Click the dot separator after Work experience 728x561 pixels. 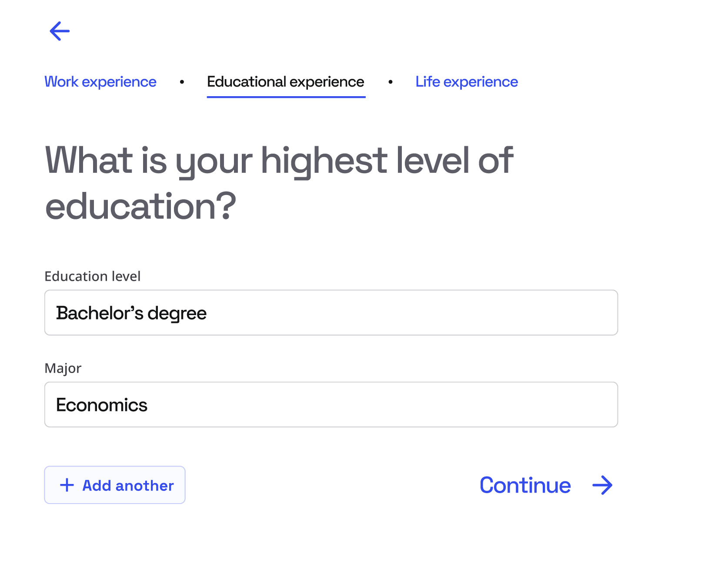(182, 82)
